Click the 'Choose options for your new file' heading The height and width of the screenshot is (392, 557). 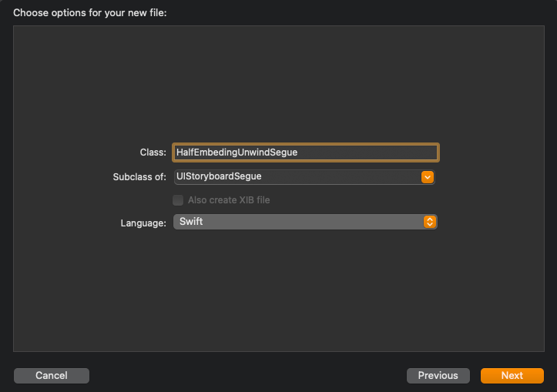tap(90, 13)
